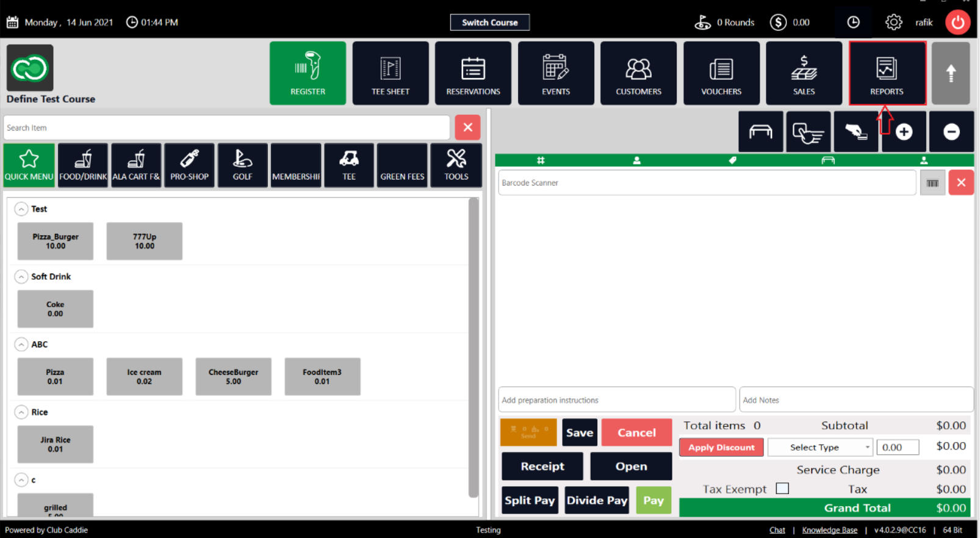Select the Ala Cart F& category
This screenshot has width=980, height=538.
tap(136, 165)
